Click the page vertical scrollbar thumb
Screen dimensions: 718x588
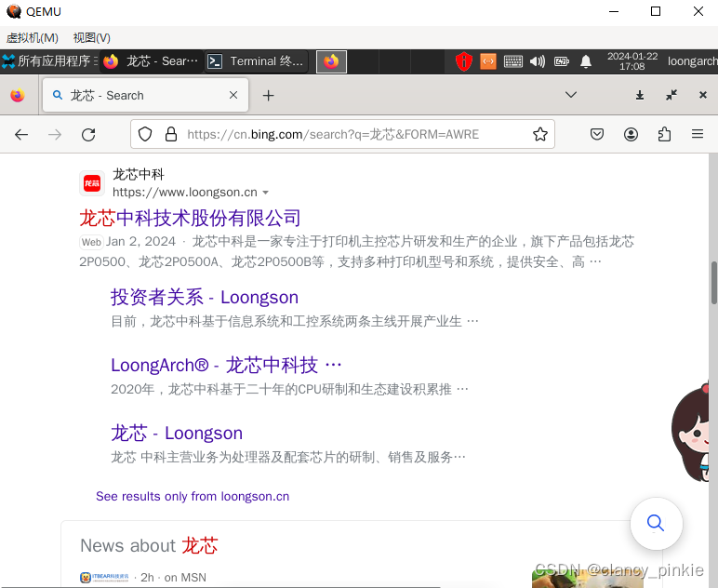click(714, 283)
